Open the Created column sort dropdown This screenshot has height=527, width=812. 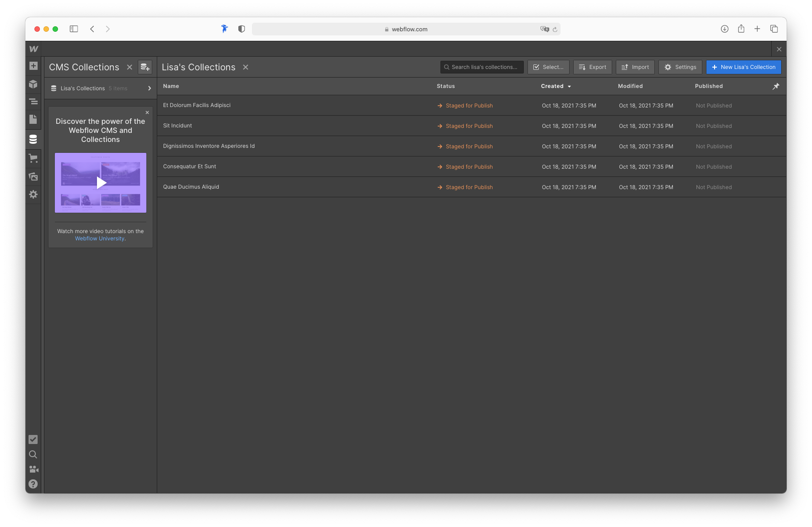569,86
